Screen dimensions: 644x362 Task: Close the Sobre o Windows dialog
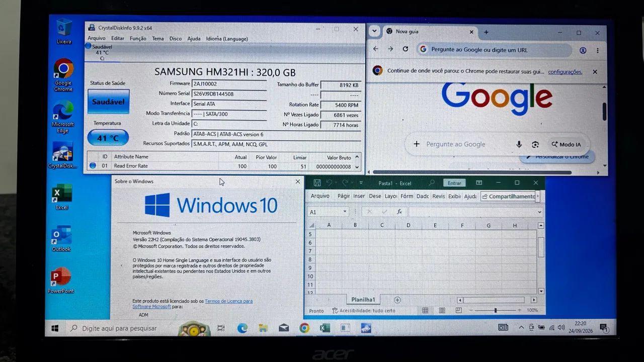(297, 182)
